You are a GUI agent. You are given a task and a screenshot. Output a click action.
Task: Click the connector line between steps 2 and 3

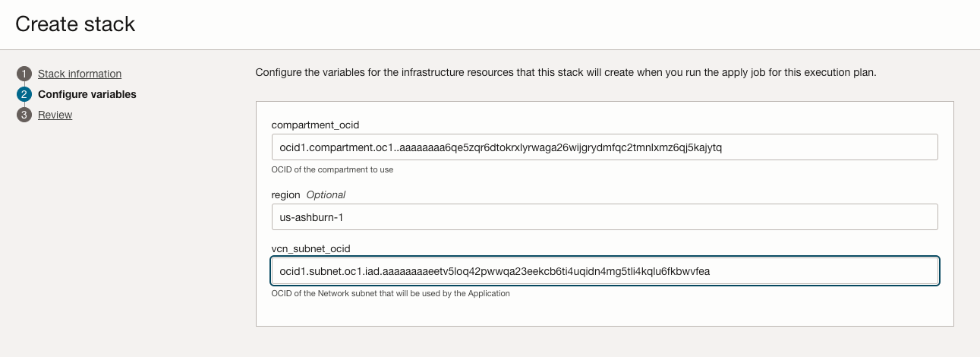[x=24, y=105]
